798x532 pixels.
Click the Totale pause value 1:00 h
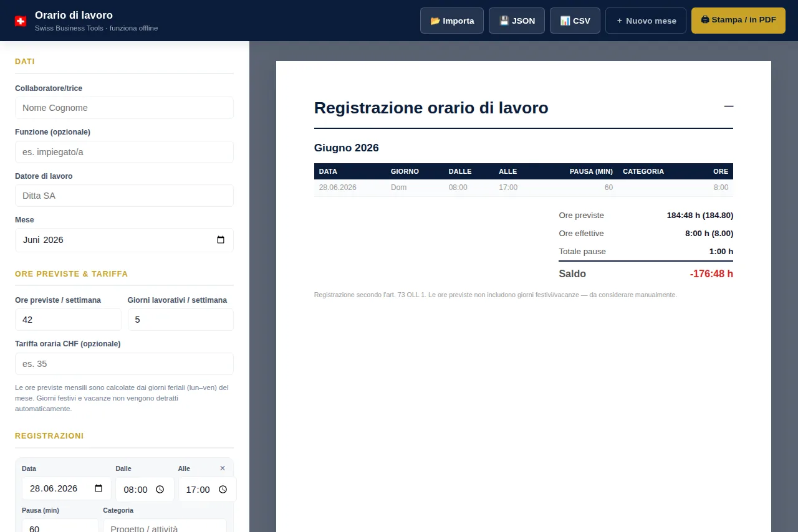(721, 252)
